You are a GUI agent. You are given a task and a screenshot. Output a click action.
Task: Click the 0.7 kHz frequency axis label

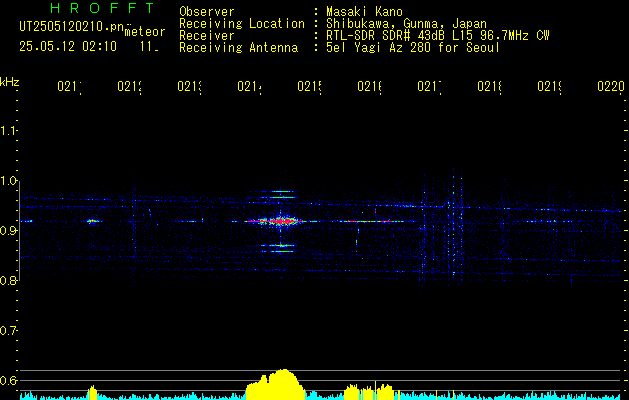click(8, 331)
